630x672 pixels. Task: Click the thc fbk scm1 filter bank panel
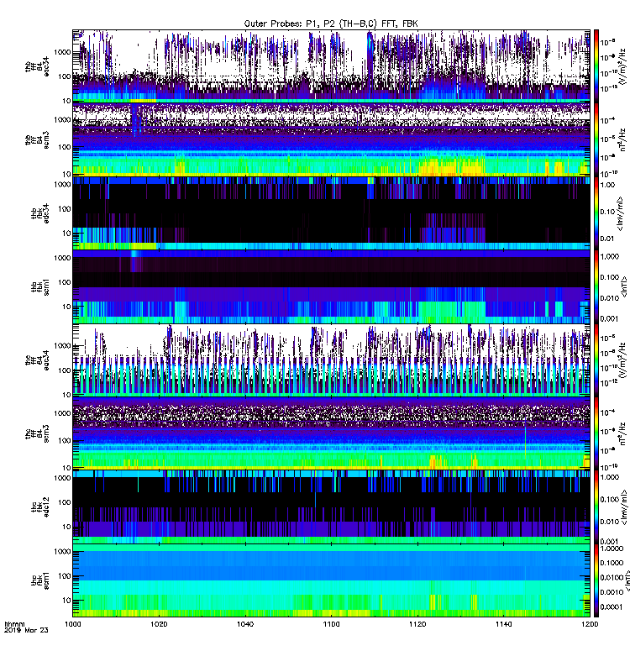tap(331, 580)
